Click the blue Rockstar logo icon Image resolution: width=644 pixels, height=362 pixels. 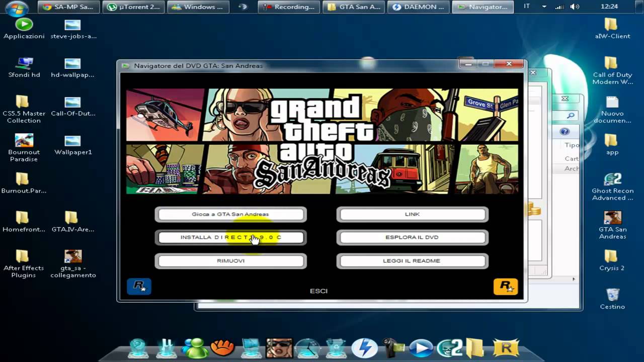click(139, 286)
